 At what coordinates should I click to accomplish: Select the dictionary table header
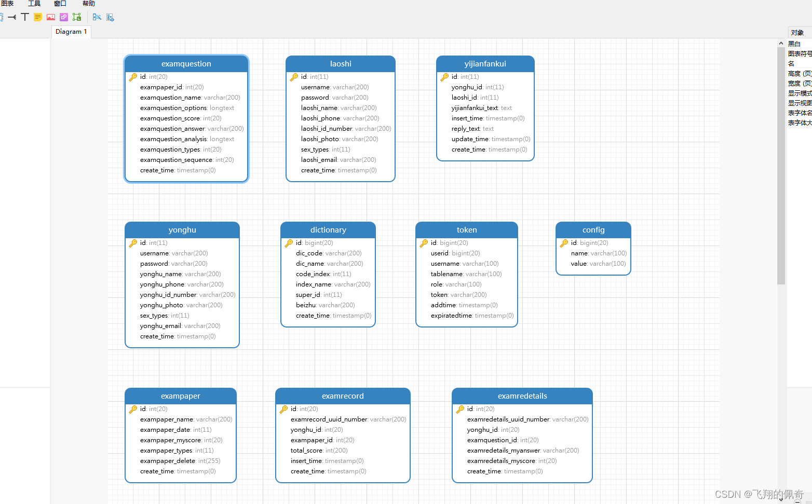pyautogui.click(x=328, y=230)
